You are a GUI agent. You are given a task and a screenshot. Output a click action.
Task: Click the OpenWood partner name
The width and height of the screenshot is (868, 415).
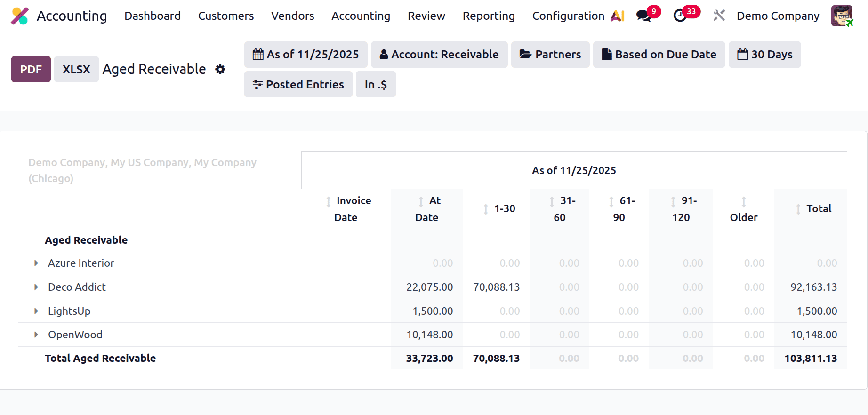pyautogui.click(x=75, y=335)
